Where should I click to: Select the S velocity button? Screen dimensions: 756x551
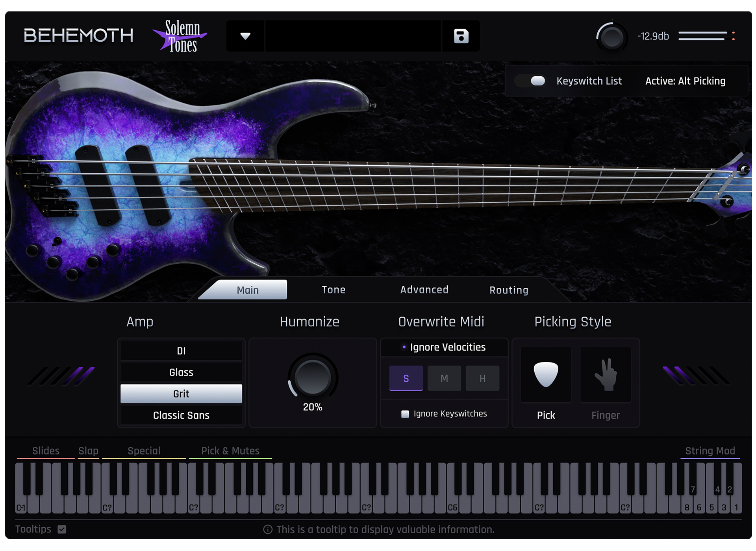406,378
